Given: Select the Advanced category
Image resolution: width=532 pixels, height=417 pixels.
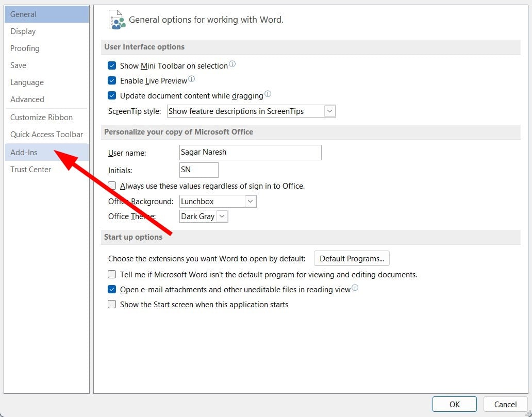Looking at the screenshot, I should click(x=46, y=99).
